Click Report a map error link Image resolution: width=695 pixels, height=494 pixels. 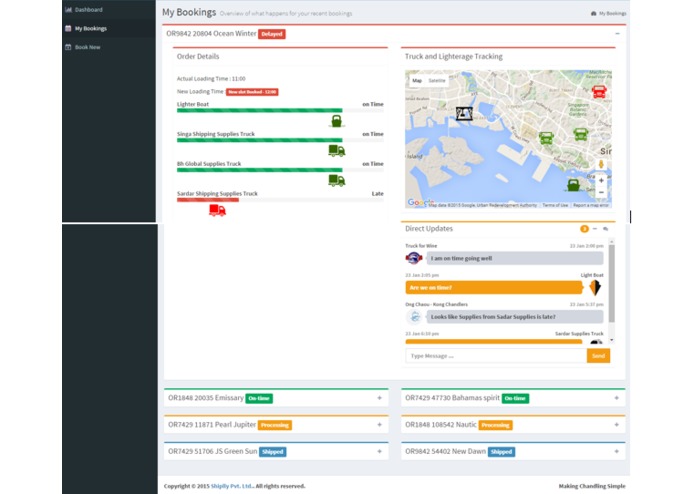(x=591, y=205)
